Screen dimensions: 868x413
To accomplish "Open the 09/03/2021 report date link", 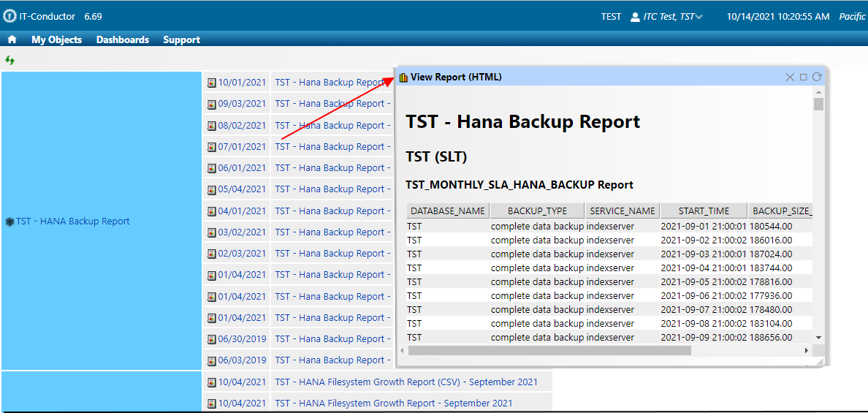I will point(242,104).
